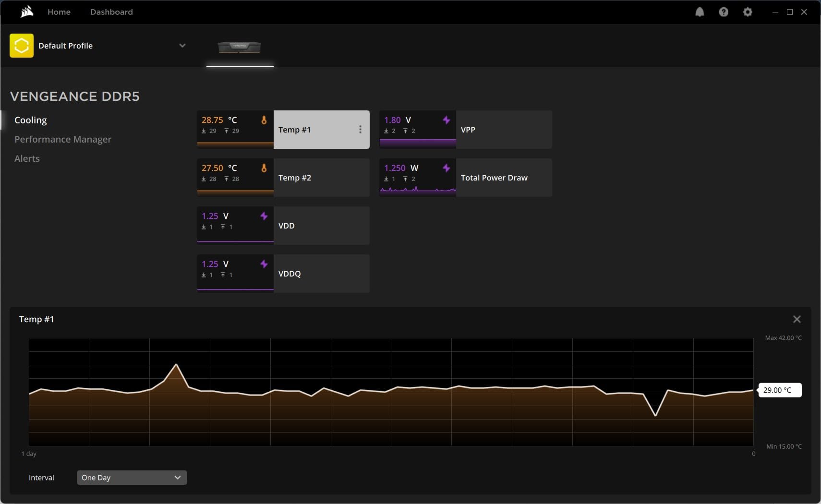
Task: Select the VDDQ sensor card
Action: click(283, 274)
